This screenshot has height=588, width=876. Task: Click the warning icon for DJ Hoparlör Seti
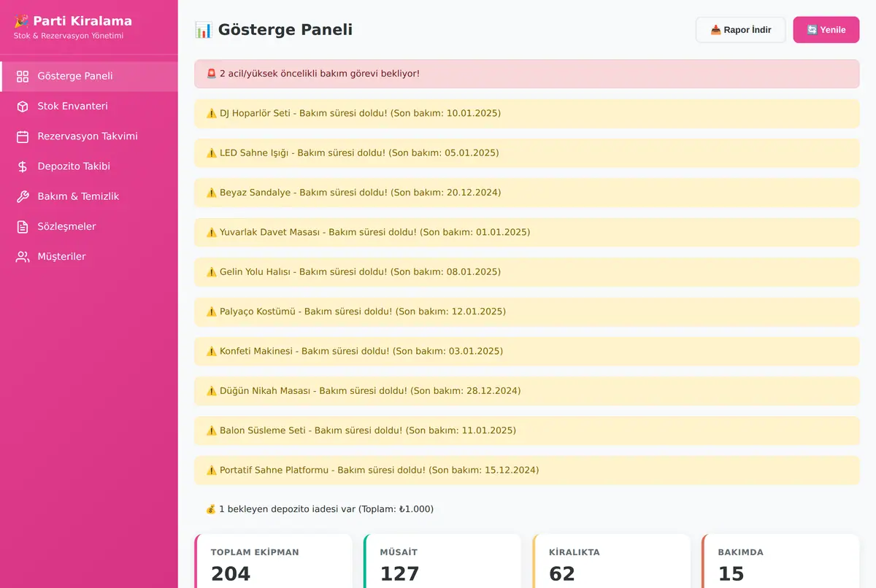pos(212,113)
